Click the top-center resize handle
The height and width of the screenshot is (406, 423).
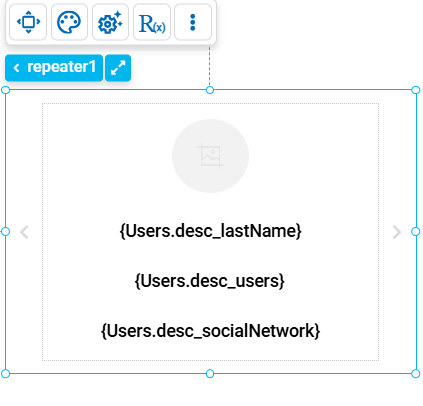[210, 90]
